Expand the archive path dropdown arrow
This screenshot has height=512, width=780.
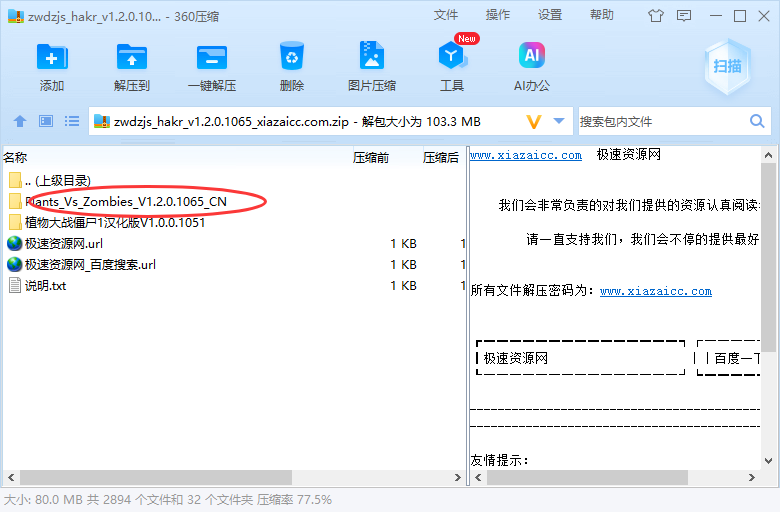click(x=559, y=121)
